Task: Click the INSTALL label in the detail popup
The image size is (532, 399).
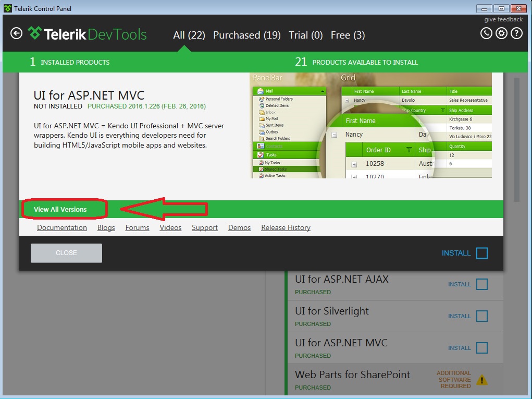Action: 456,253
